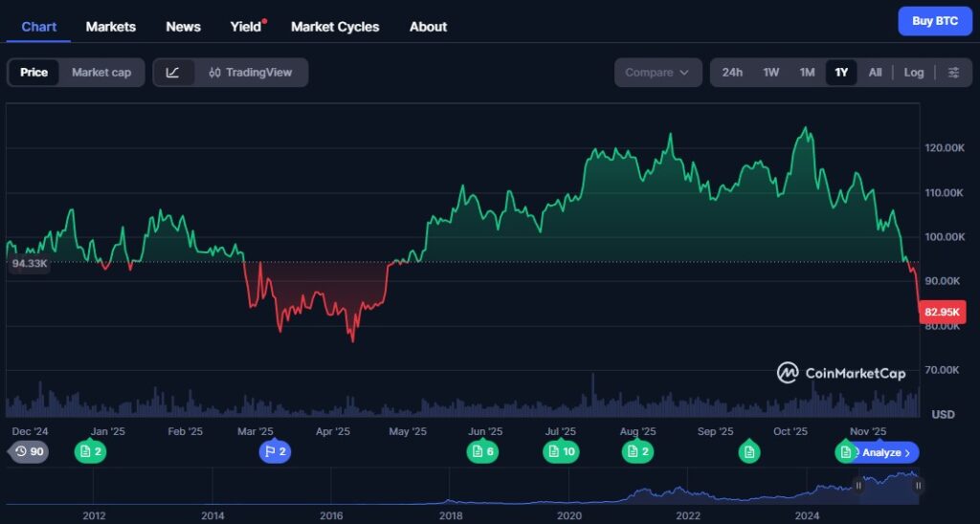Set the range to 1M
Image resolution: width=980 pixels, height=524 pixels.
click(x=808, y=73)
